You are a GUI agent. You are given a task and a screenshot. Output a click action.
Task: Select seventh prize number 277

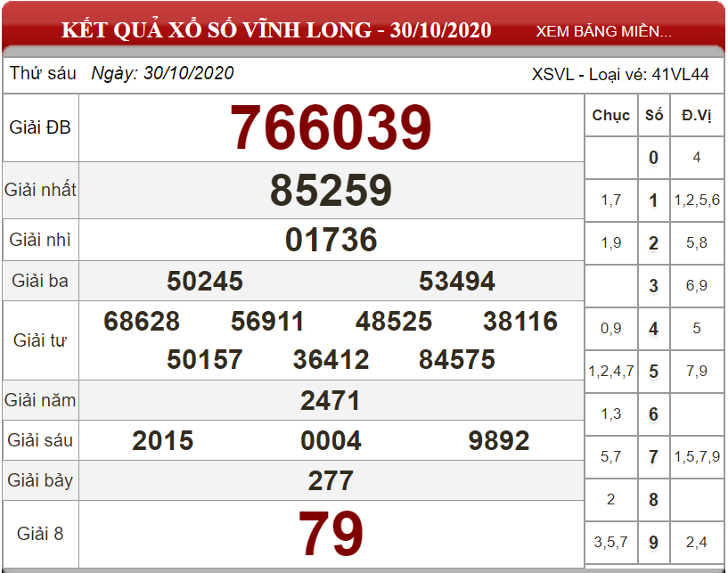tap(331, 480)
